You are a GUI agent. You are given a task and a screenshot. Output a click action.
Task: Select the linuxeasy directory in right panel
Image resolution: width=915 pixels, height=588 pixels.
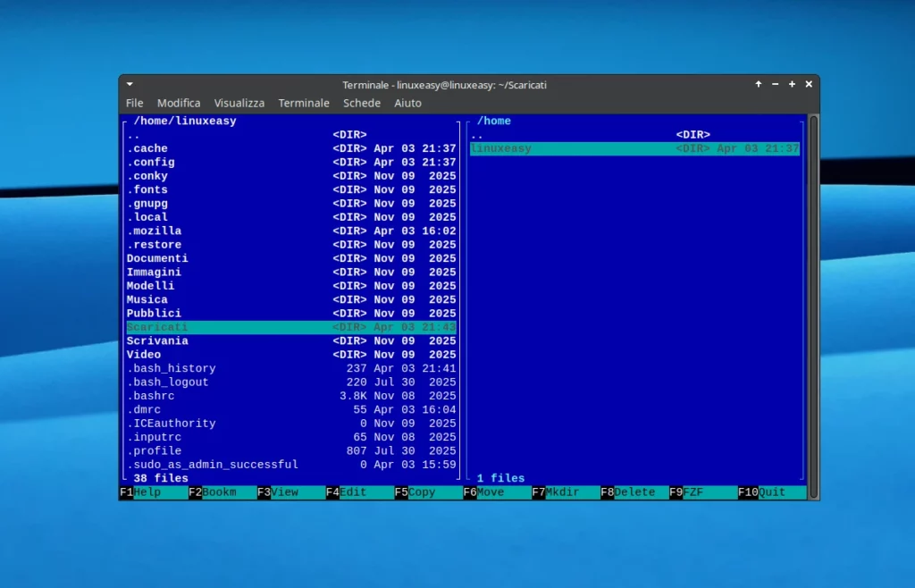tap(501, 148)
